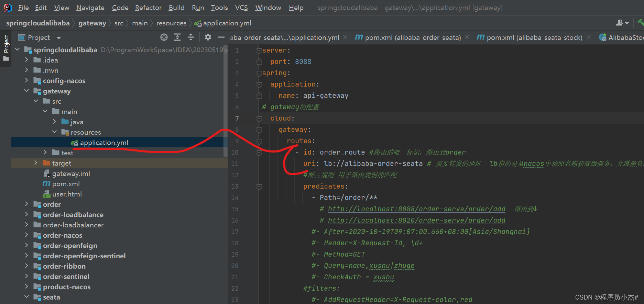Open the VCS menu
Screen dimensions: 644x304
tap(241, 8)
